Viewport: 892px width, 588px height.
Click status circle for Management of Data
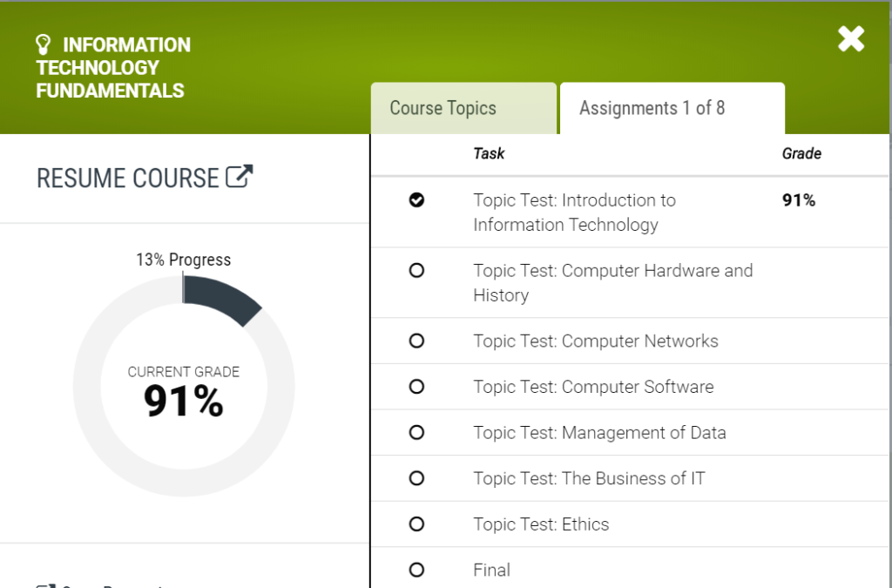[416, 433]
